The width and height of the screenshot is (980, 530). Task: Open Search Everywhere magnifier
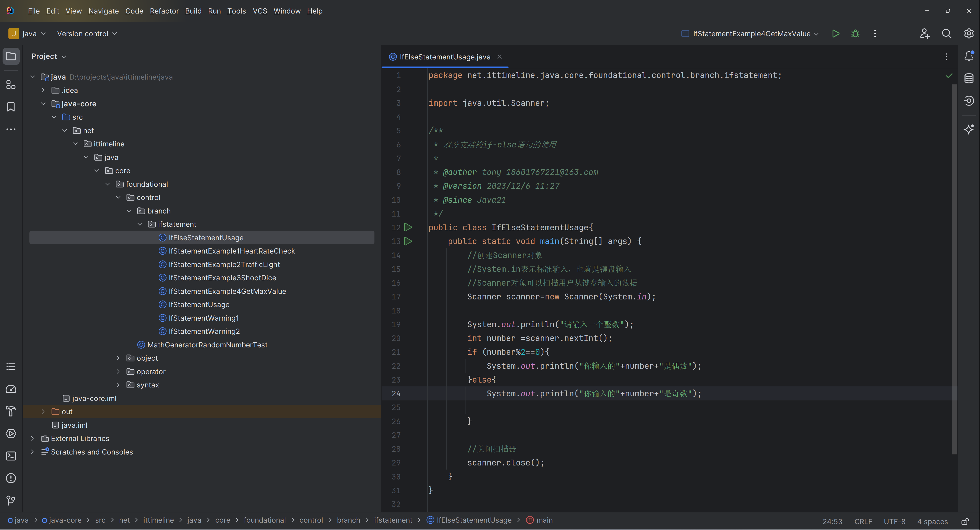pos(947,33)
